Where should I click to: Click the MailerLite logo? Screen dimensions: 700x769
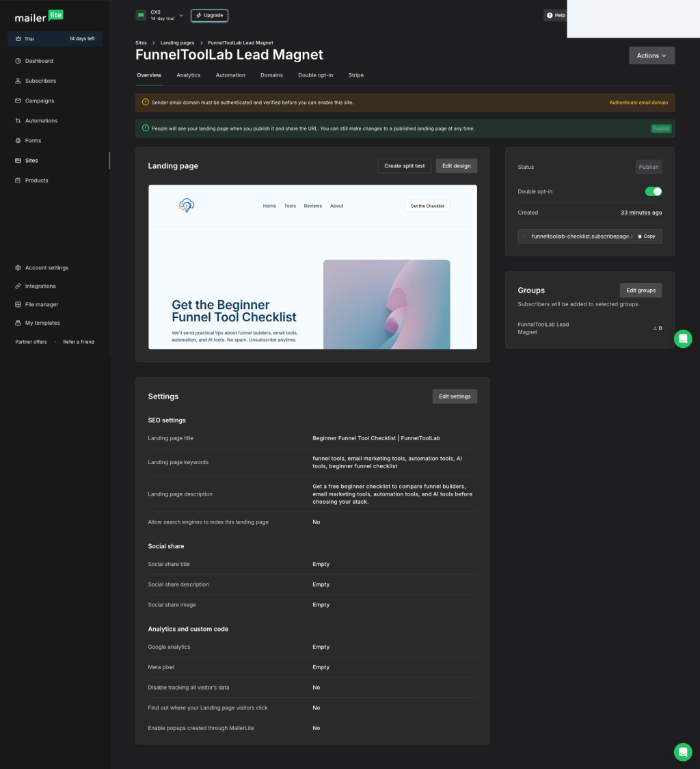click(x=39, y=16)
